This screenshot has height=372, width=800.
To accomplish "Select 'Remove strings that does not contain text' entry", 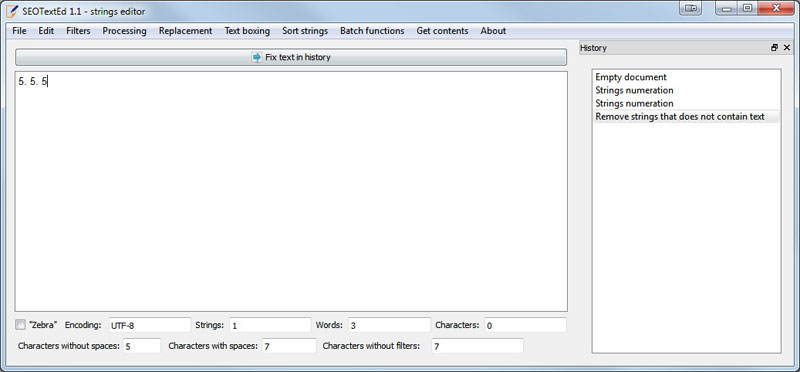I will click(686, 117).
